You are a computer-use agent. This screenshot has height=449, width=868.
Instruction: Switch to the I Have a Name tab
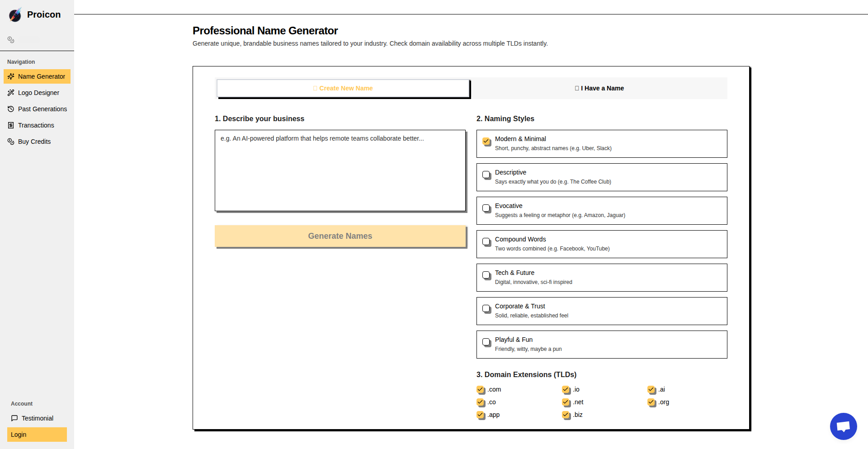(599, 88)
